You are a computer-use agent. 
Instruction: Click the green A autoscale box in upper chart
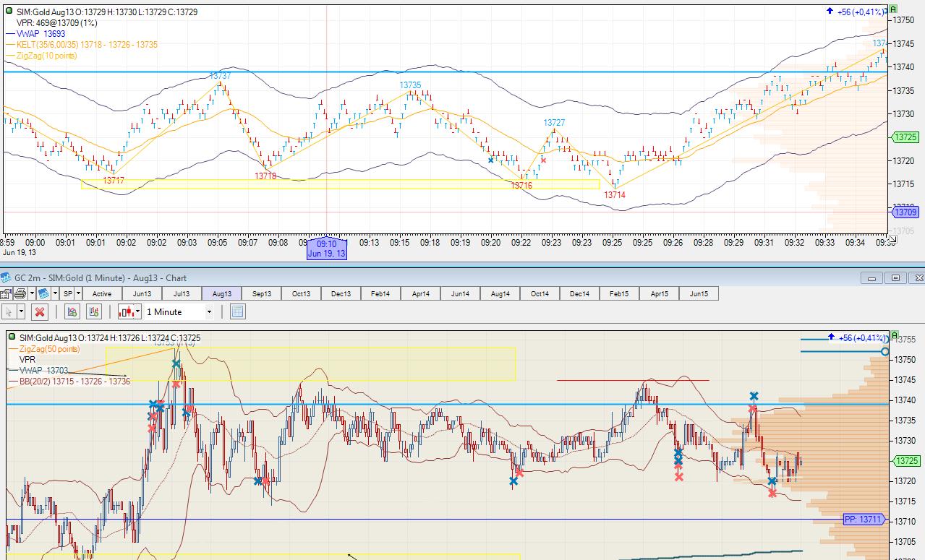click(894, 9)
